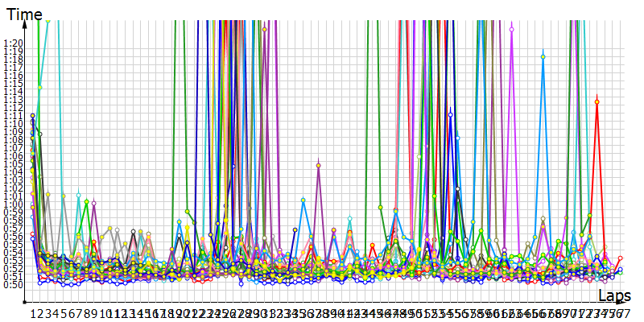
Task: Select the 1:00 label on the time axis
Action: click(x=12, y=204)
